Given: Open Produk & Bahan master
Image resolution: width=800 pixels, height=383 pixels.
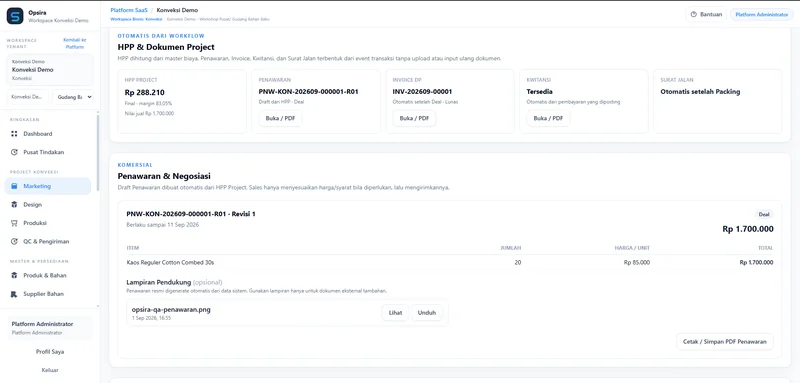Looking at the screenshot, I should pos(48,275).
